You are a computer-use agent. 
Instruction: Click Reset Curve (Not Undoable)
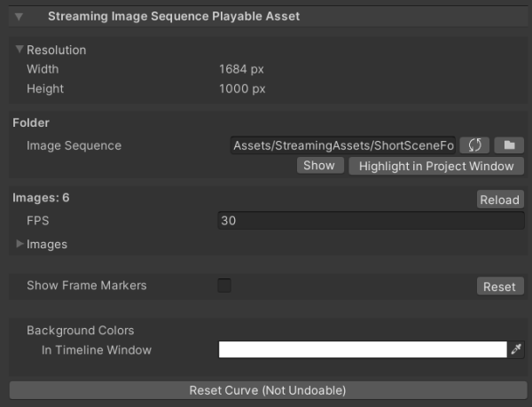266,390
